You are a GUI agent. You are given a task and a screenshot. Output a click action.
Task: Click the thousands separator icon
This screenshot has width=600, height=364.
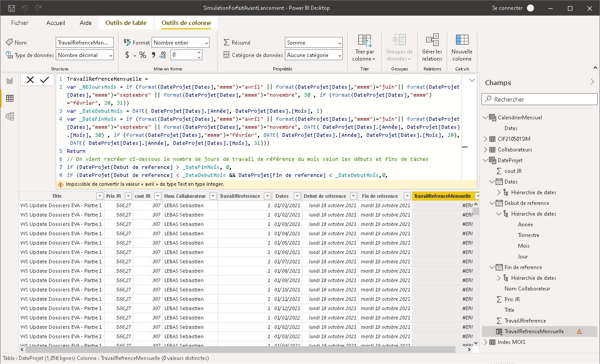click(153, 55)
